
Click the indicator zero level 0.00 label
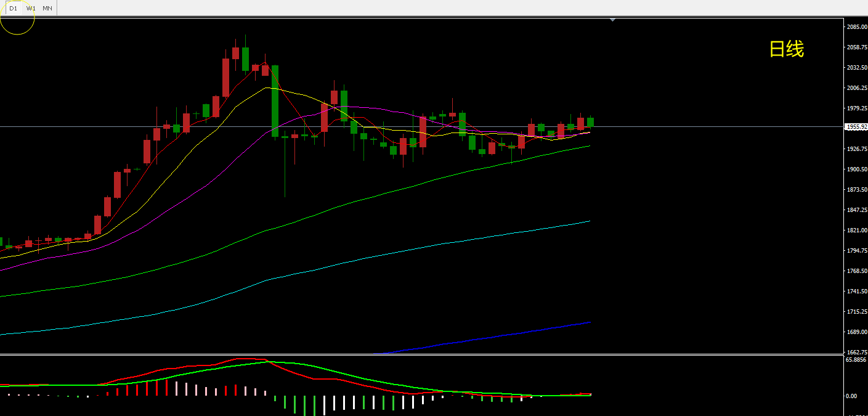click(851, 396)
